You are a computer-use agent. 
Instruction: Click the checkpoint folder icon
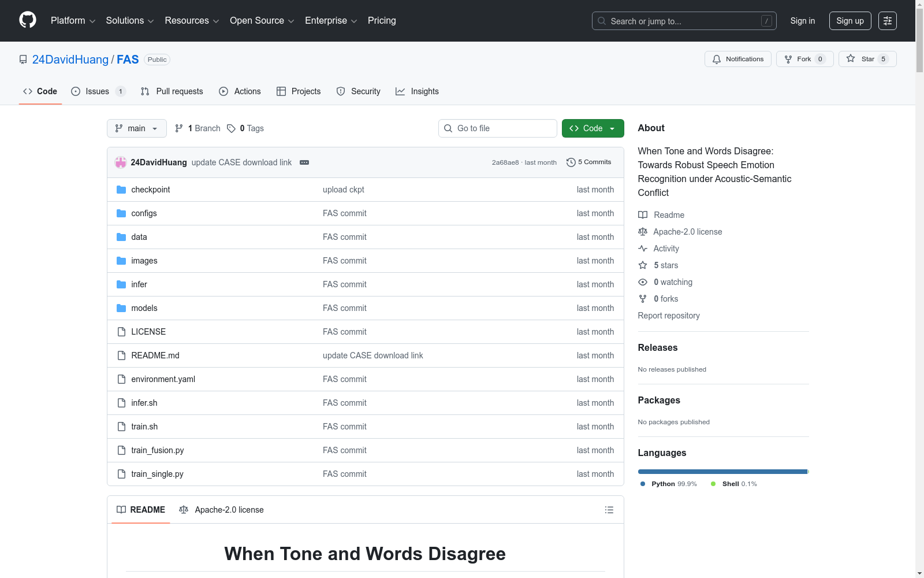pos(121,190)
